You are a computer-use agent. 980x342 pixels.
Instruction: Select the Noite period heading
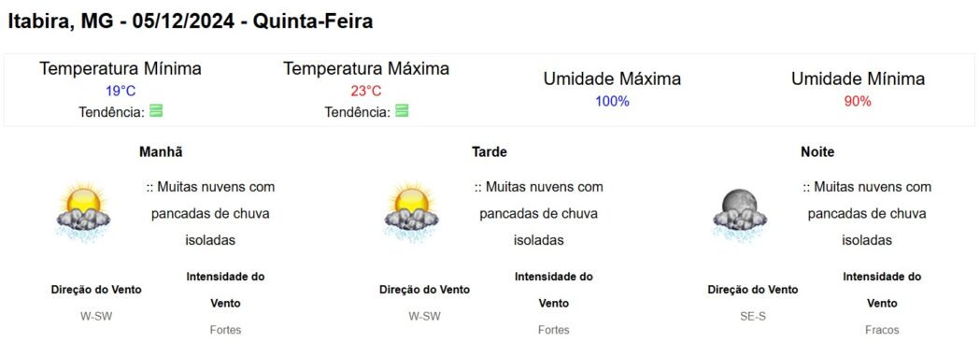click(x=817, y=152)
